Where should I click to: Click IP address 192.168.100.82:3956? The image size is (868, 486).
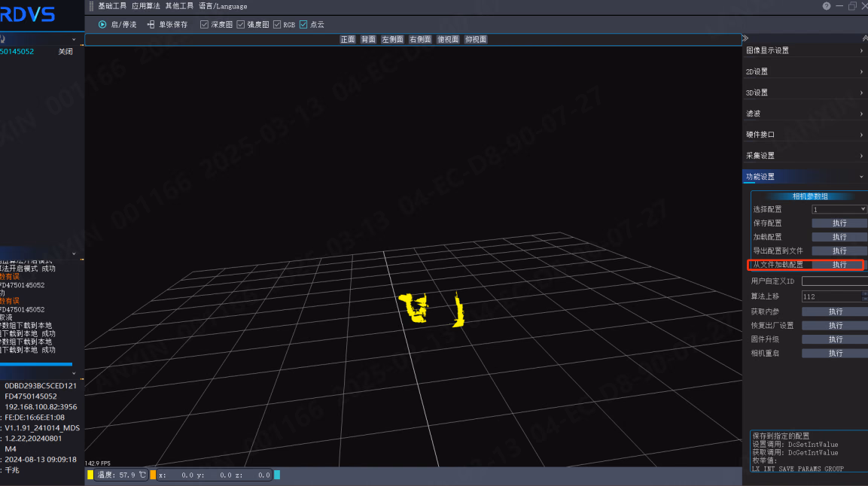pyautogui.click(x=41, y=407)
